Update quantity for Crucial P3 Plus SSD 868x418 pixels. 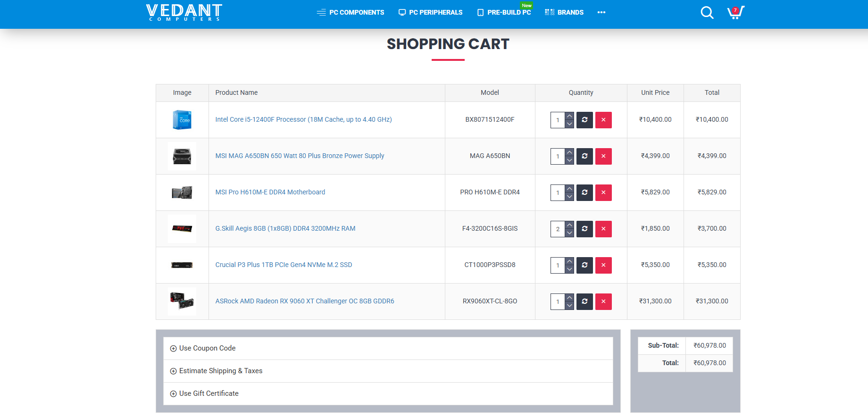584,265
